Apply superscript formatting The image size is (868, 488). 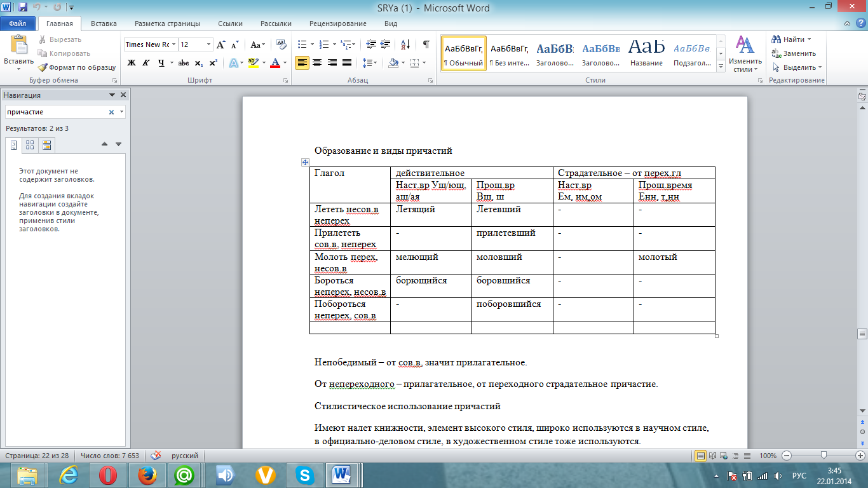click(213, 63)
